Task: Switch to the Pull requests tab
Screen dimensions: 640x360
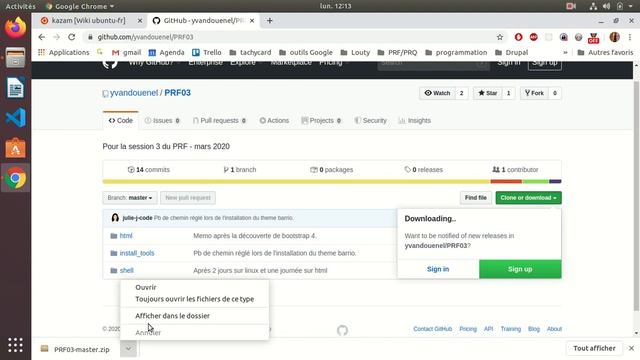Action: (x=219, y=120)
